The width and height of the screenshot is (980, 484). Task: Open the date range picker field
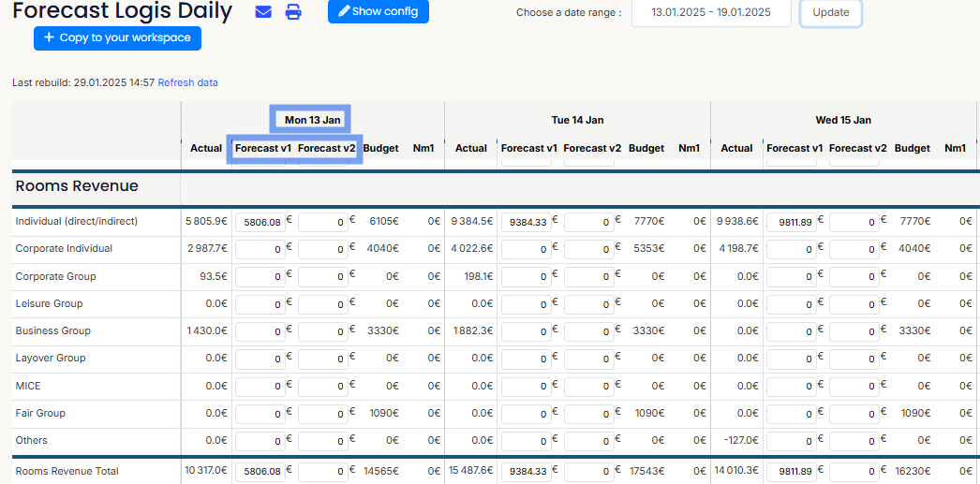711,12
